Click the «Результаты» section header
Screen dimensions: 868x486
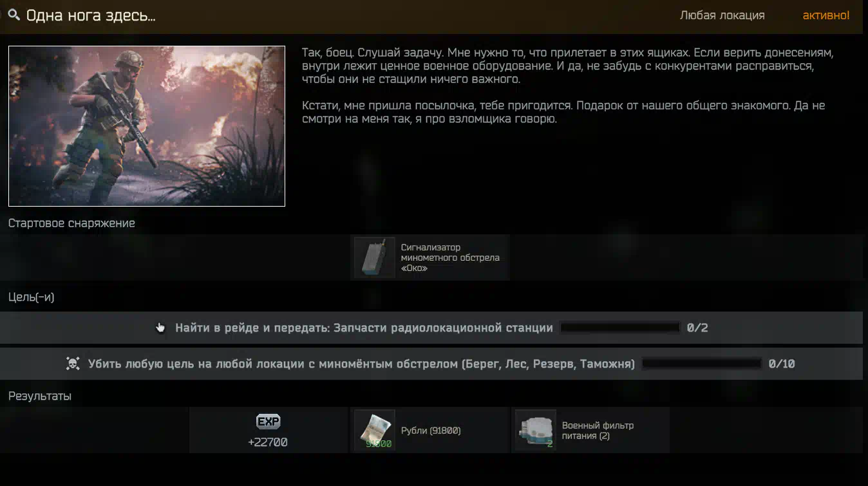40,397
